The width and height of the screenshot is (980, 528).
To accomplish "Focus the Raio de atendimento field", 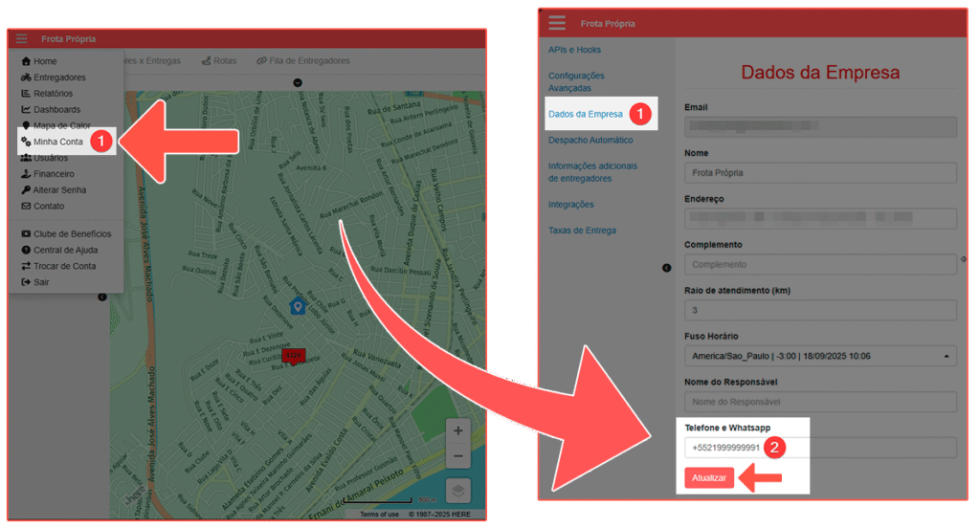I will click(820, 310).
